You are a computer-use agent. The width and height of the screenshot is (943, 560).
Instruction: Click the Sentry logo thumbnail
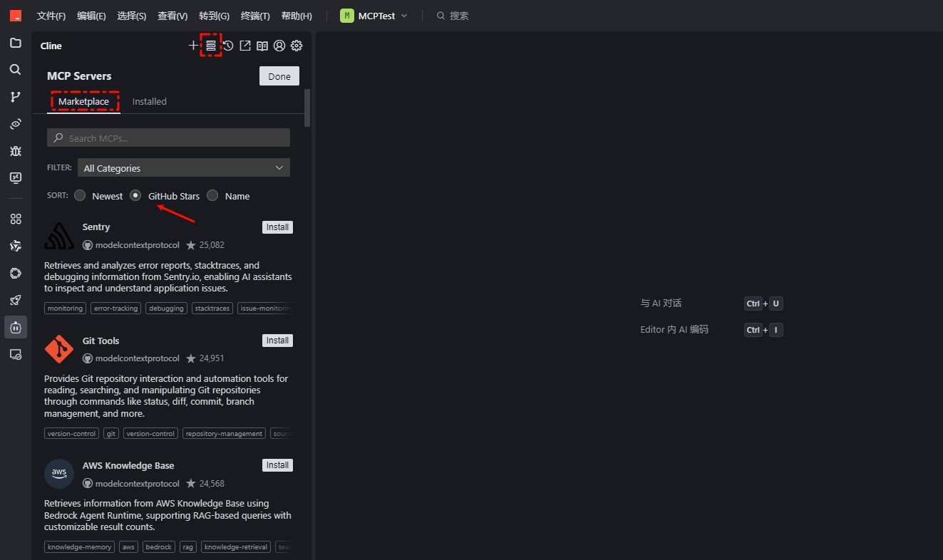(x=59, y=236)
